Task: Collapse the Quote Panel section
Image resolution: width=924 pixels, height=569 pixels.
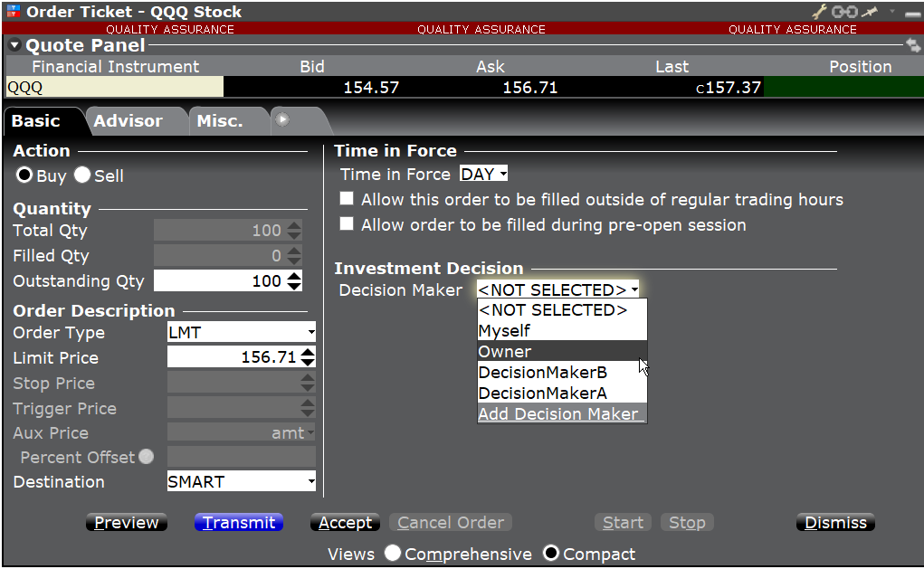Action: click(14, 46)
